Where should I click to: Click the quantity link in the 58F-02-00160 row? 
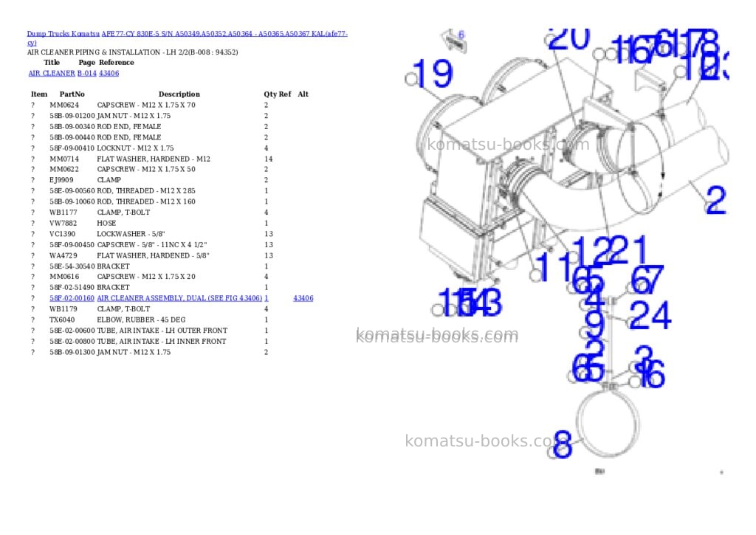pyautogui.click(x=266, y=298)
